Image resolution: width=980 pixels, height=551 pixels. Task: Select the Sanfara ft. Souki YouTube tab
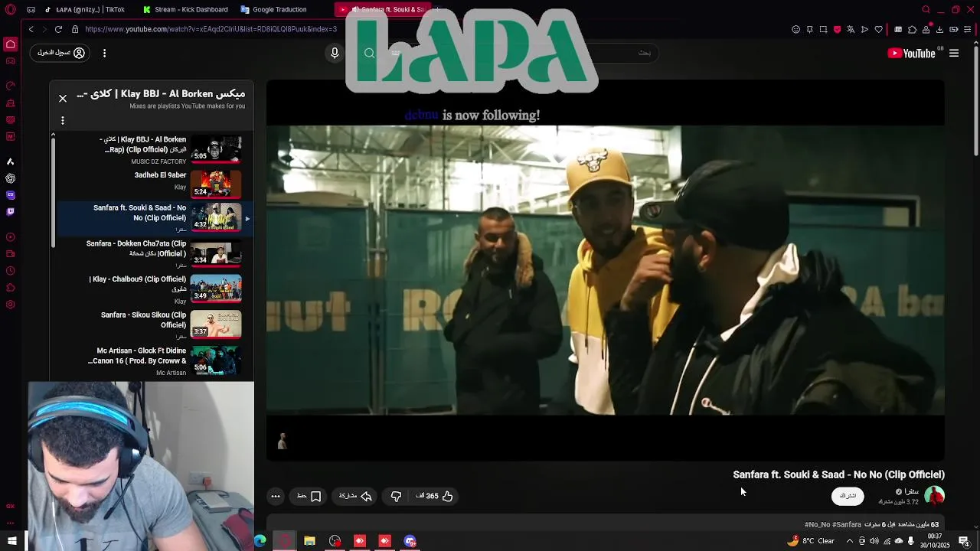(x=383, y=9)
